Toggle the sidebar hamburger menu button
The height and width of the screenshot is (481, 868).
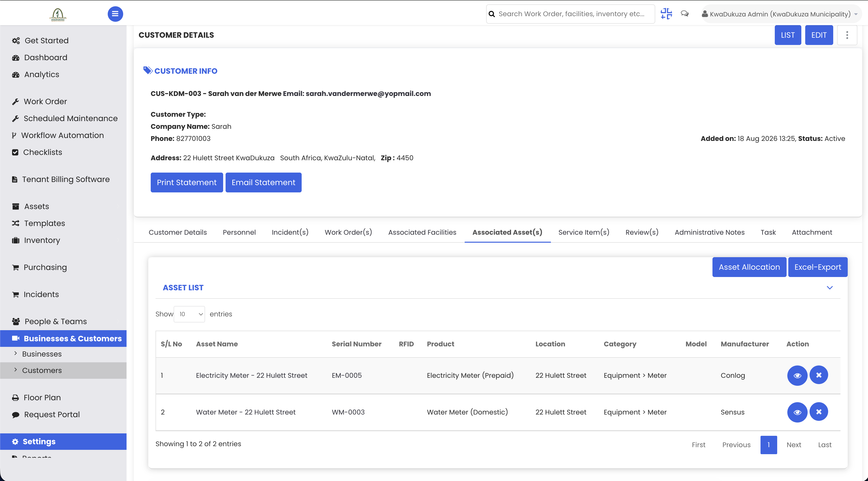(115, 14)
